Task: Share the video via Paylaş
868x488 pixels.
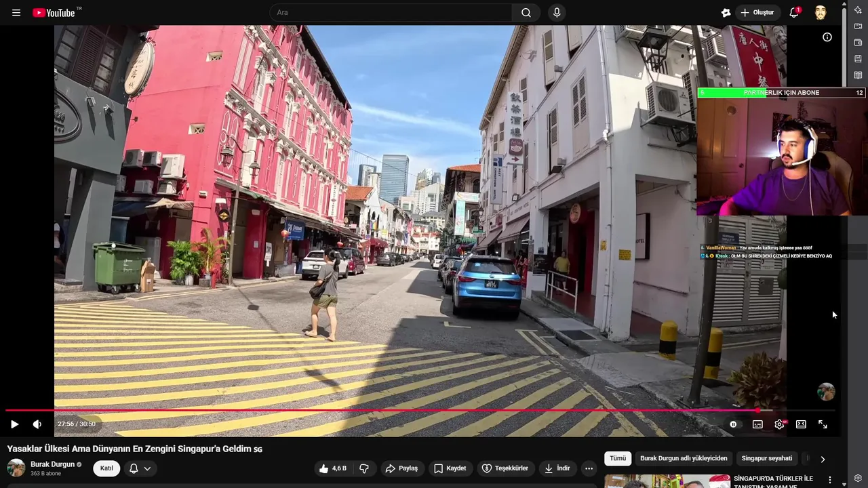Action: [x=401, y=468]
